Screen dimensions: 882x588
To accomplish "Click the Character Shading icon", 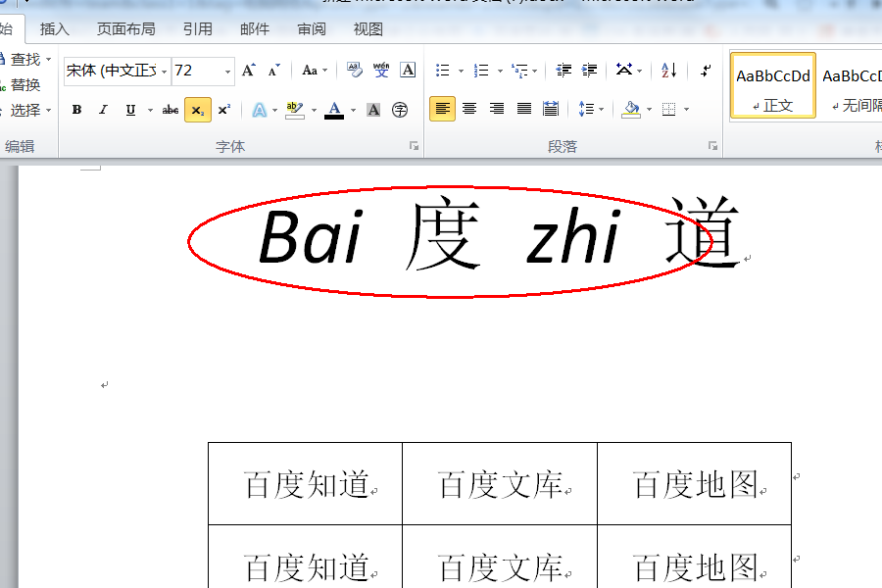I will pyautogui.click(x=373, y=110).
